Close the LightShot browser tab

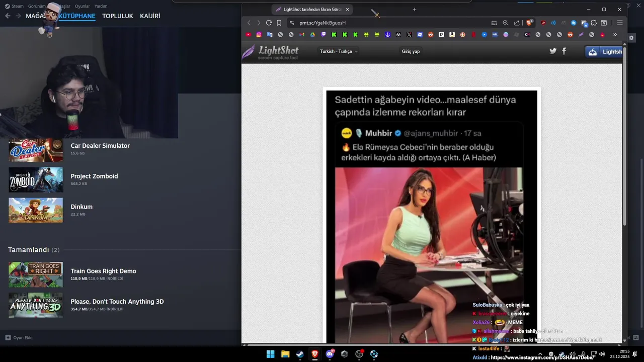pos(347,10)
